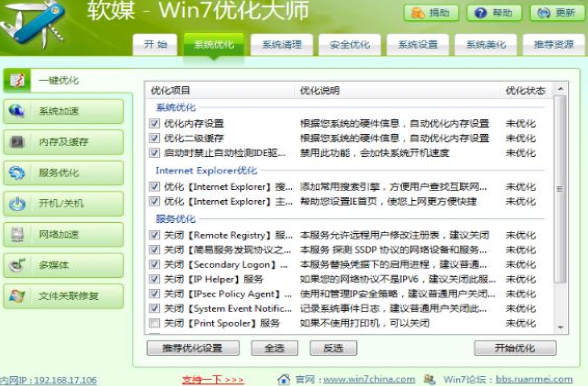Uncheck 关闭 IP Helper 服务 checkbox
The image size is (588, 386).
154,279
